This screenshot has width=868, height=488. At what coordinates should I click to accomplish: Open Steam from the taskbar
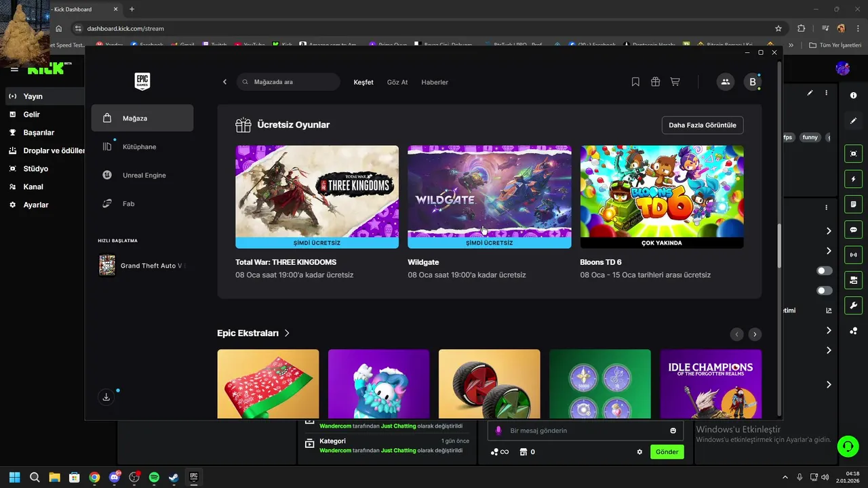point(174,477)
